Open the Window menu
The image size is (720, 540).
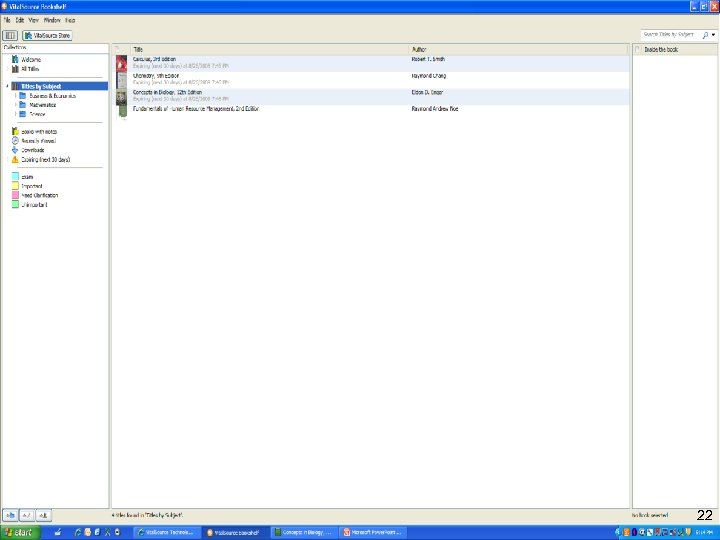point(52,20)
